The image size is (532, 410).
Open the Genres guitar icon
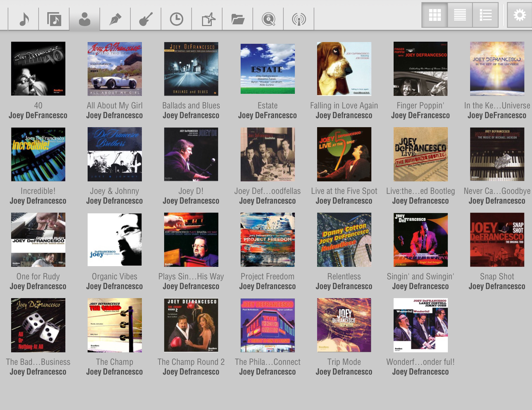tap(146, 19)
